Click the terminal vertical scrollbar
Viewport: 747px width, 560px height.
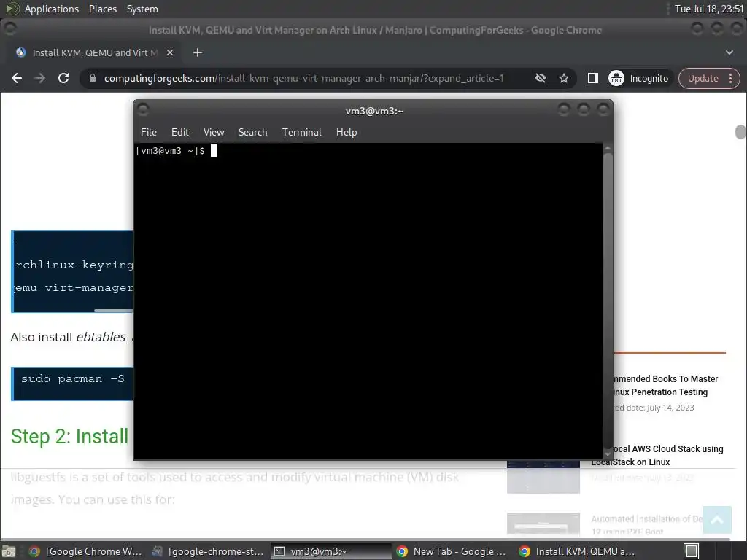[608, 301]
